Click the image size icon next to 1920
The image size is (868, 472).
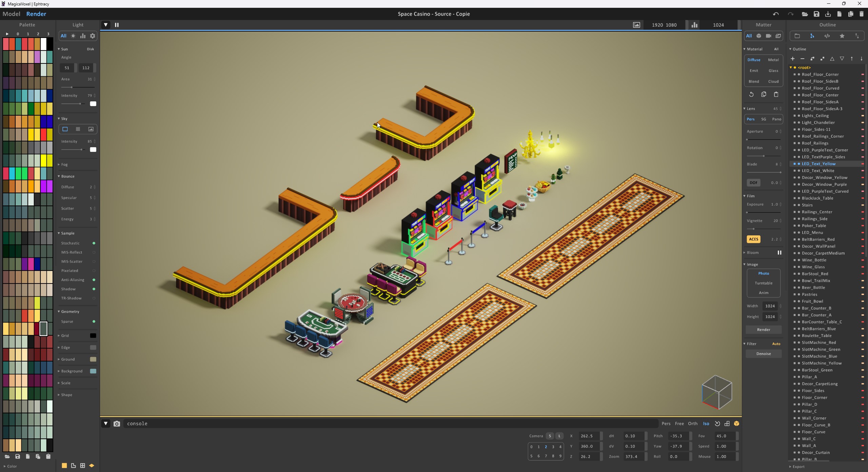pyautogui.click(x=636, y=25)
